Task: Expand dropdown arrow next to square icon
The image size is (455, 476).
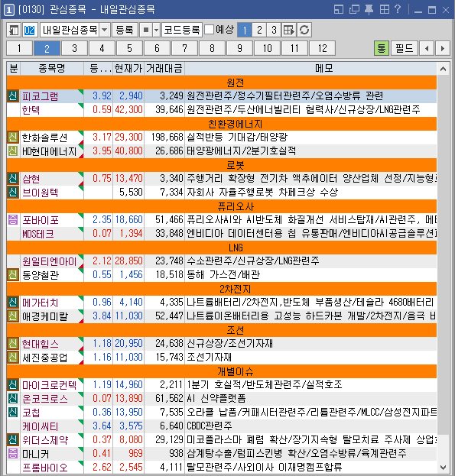Action: point(157,30)
